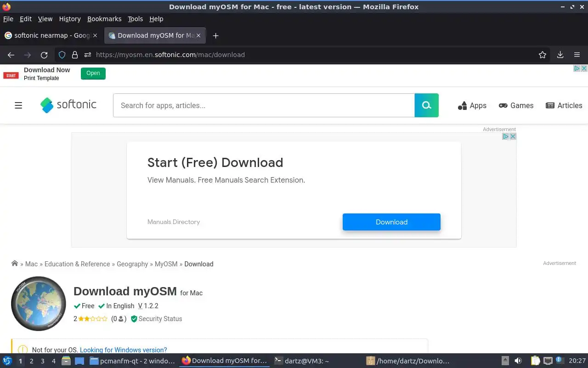Show site security padlock info
The image size is (588, 368).
pyautogui.click(x=75, y=55)
